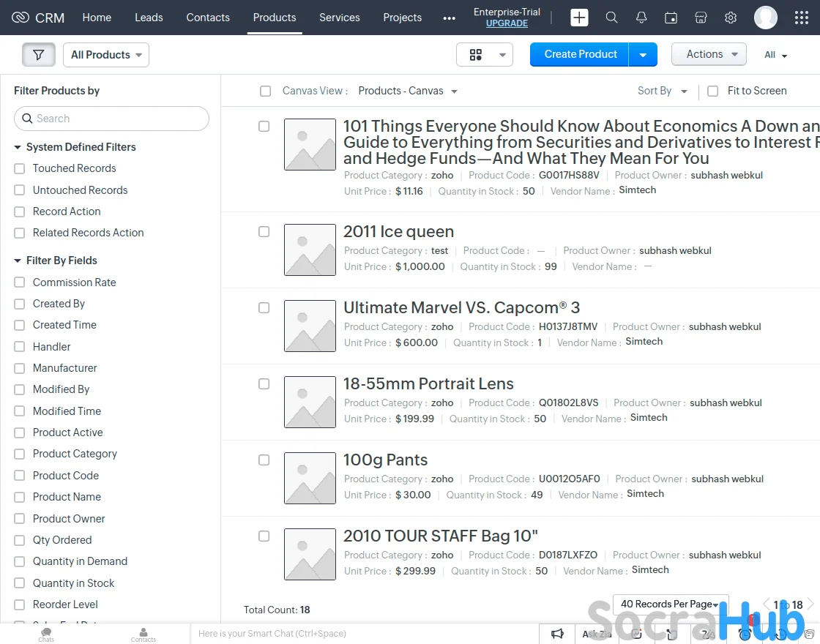820x644 pixels.
Task: Click the Create Product button
Action: coord(580,54)
